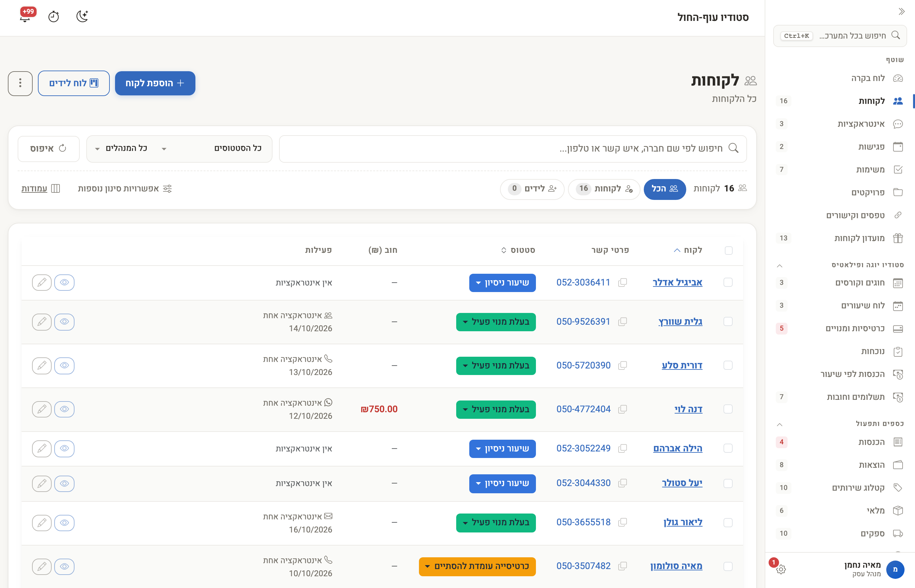Edit אביגיל אדלר with pencil icon
This screenshot has width=915, height=588.
point(42,283)
